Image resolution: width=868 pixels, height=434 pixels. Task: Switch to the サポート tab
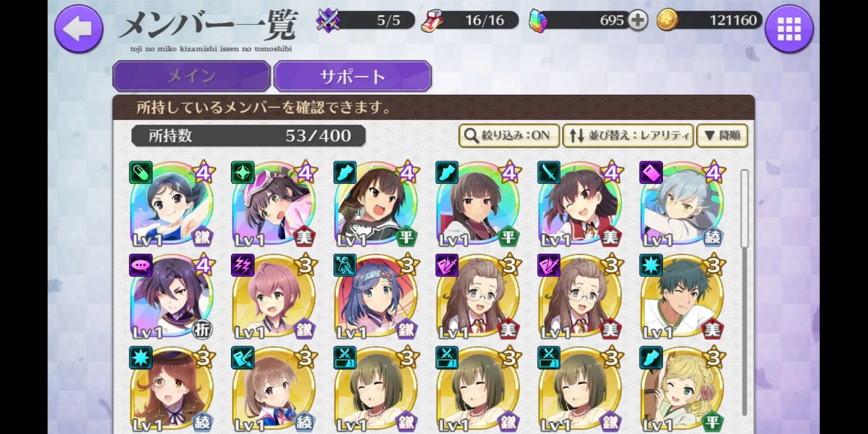coord(353,76)
